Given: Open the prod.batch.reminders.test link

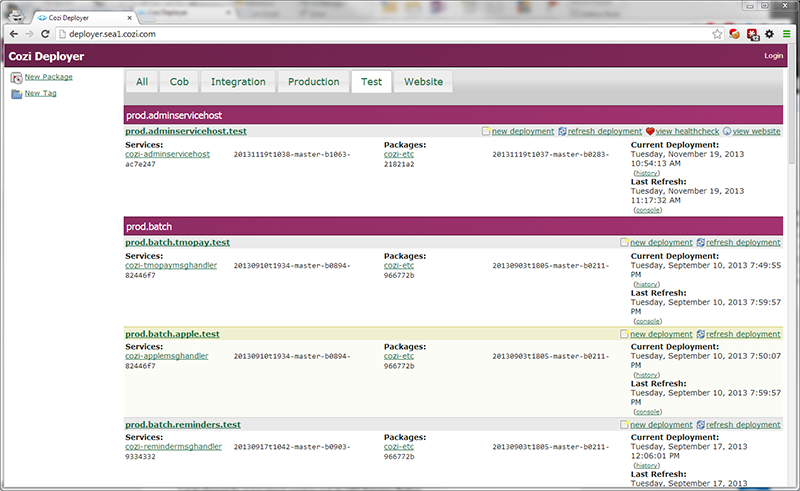Looking at the screenshot, I should (x=183, y=425).
